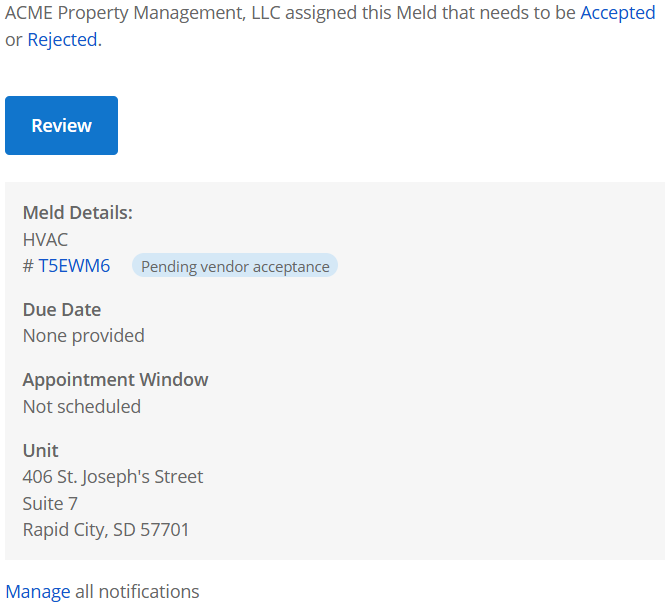Click the Appointment Window heading
Image resolution: width=672 pixels, height=612 pixels.
point(116,380)
